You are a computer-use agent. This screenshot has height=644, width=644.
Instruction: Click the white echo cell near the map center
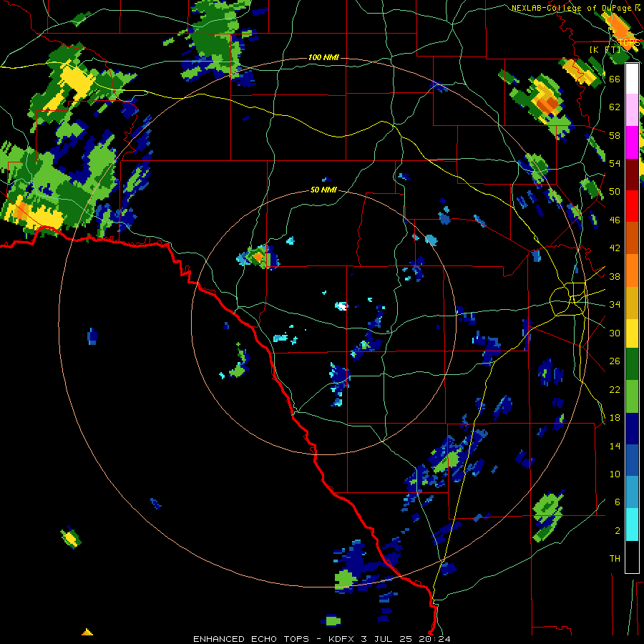point(341,306)
